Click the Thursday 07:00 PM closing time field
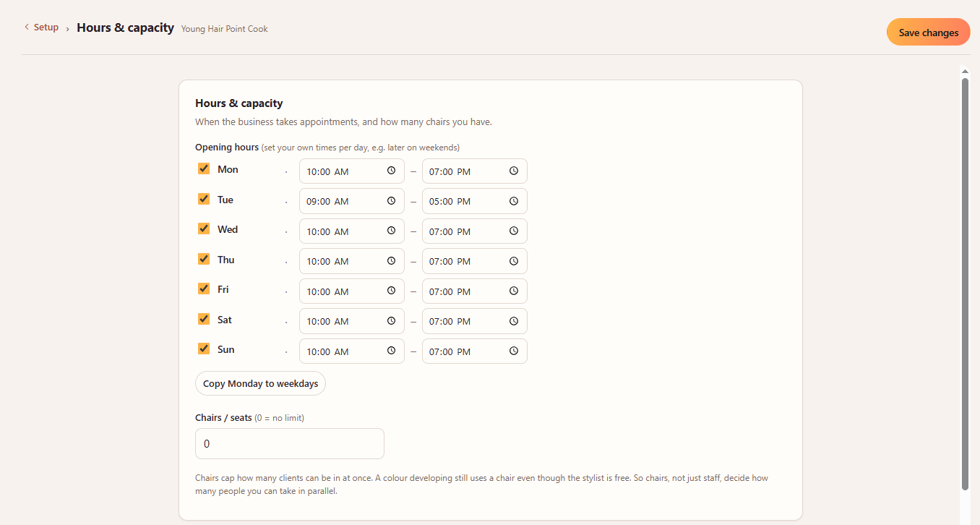980x525 pixels. click(474, 261)
